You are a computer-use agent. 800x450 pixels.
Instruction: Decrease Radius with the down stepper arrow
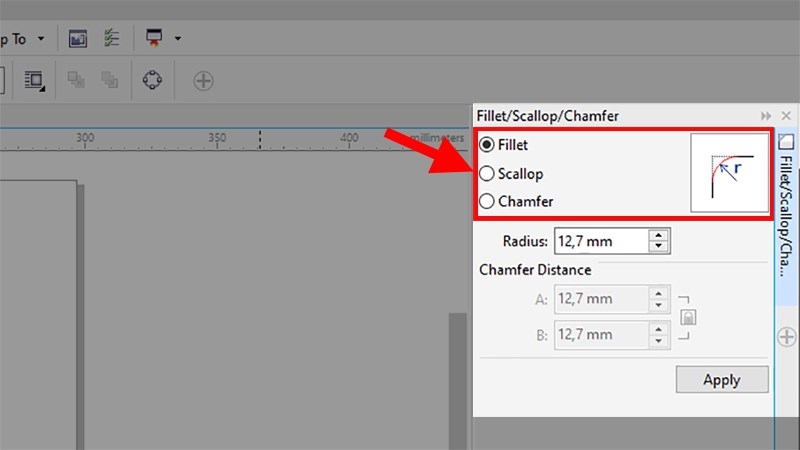[x=658, y=246]
